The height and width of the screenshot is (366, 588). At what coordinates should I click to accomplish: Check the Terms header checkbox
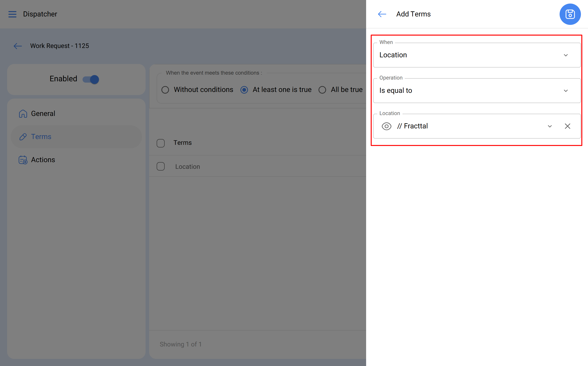coord(161,143)
